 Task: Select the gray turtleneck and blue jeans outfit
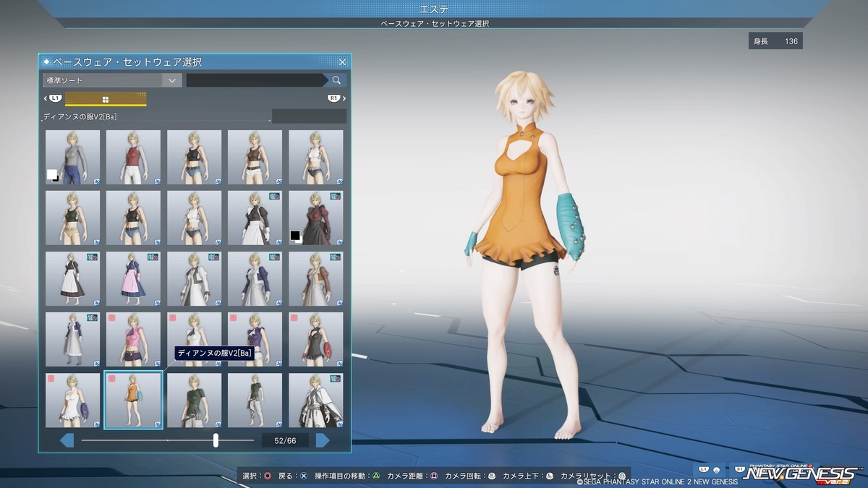click(72, 157)
